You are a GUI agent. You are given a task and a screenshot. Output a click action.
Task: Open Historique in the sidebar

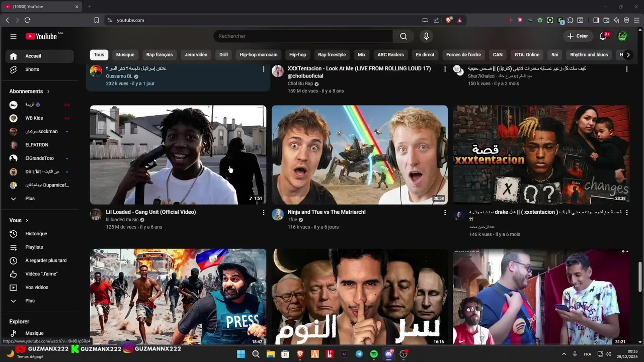tap(40, 234)
